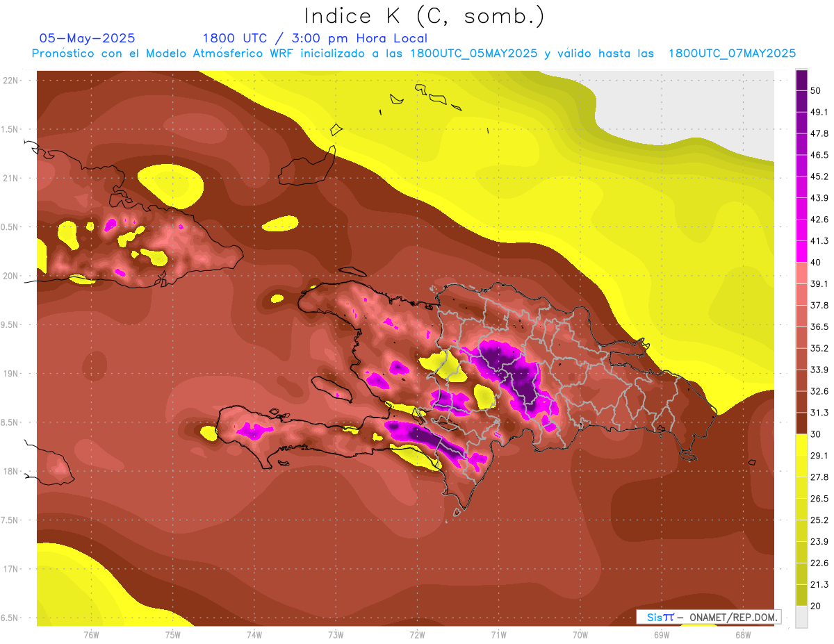Click the '68W' longitude axis label
Screen dimensions: 834x644
743,635
